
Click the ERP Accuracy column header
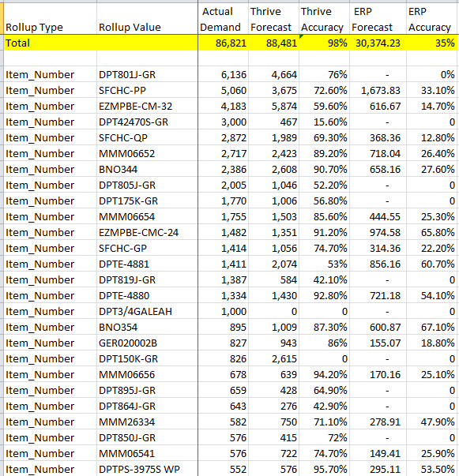431,19
